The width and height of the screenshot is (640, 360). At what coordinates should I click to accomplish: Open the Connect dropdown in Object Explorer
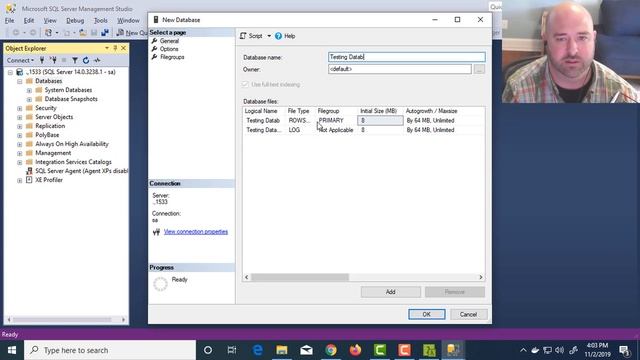tap(20, 60)
